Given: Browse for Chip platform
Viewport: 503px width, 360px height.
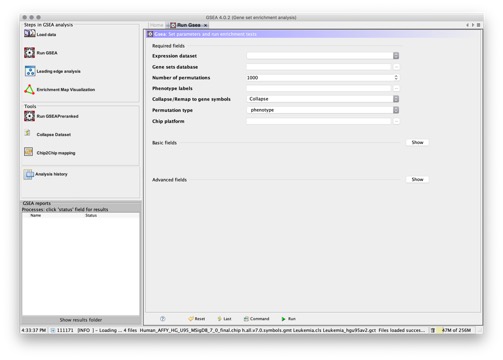Looking at the screenshot, I should tap(396, 121).
